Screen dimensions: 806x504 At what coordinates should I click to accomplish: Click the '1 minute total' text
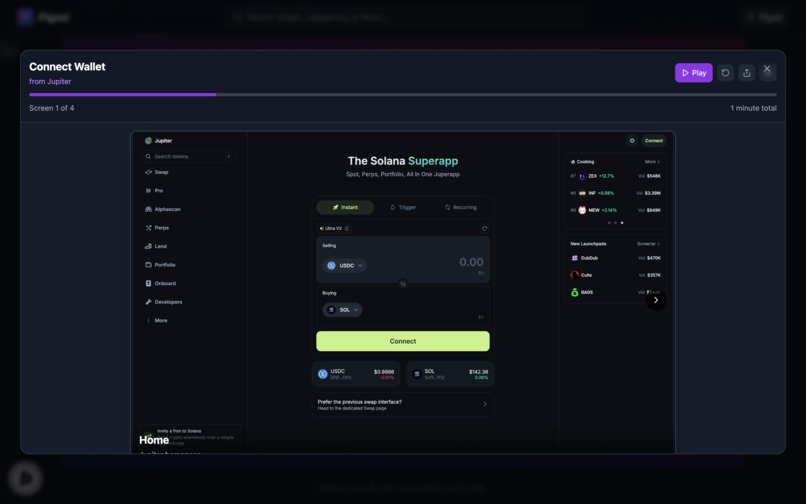tap(754, 108)
